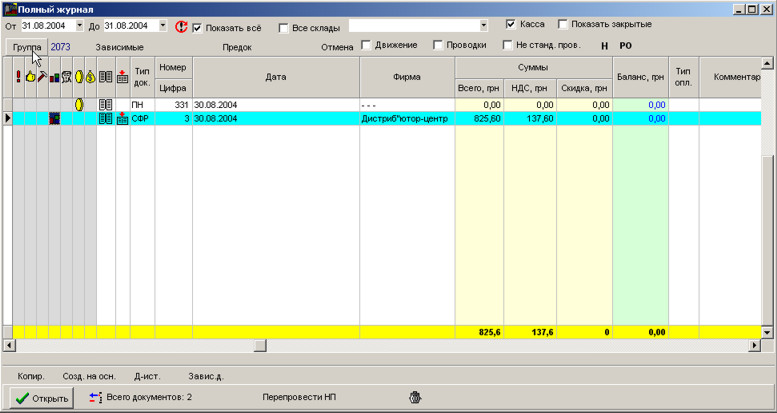Click the open book column header icon
This screenshot has height=413, width=777.
point(106,76)
